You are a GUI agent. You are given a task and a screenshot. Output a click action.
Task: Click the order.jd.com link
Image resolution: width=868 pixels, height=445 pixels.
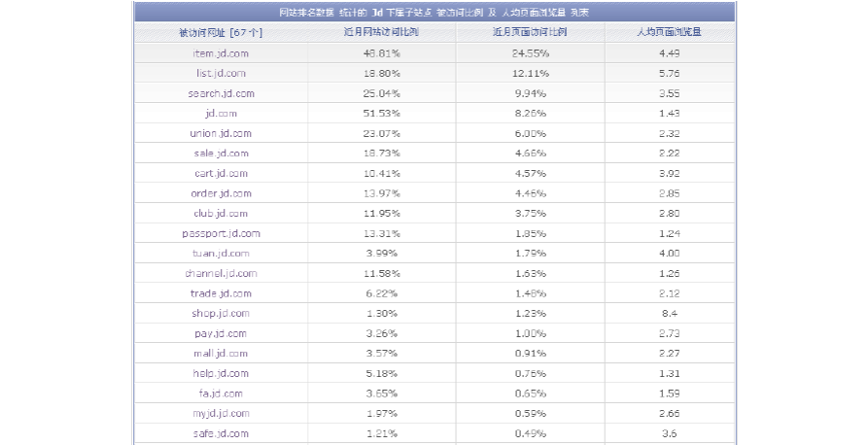221,193
